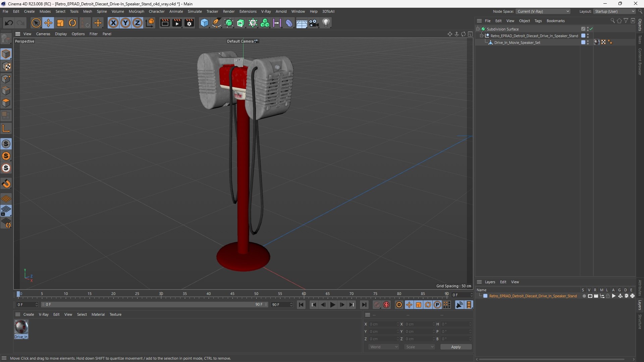Screen dimensions: 644x362
Task: Open the MoGraph menu
Action: (136, 11)
